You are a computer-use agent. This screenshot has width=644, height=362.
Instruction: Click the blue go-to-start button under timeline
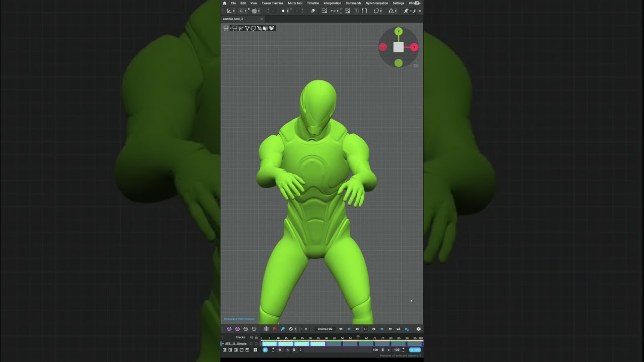click(x=265, y=350)
